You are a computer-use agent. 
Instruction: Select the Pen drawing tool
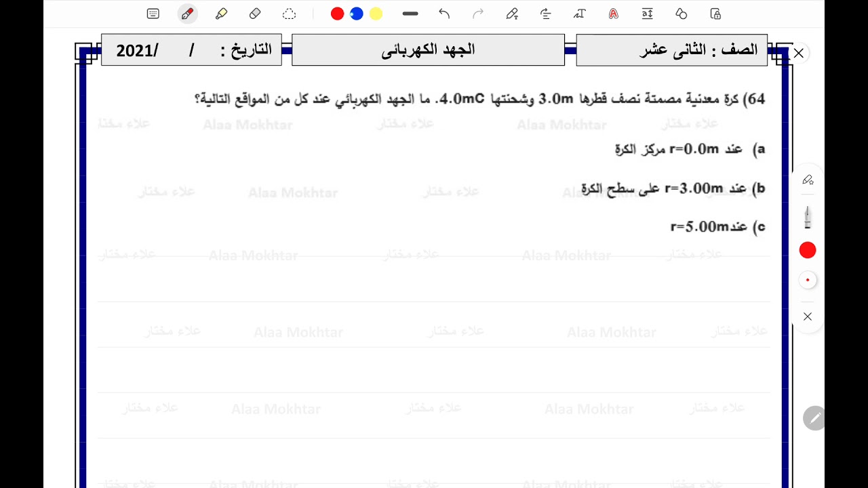187,14
